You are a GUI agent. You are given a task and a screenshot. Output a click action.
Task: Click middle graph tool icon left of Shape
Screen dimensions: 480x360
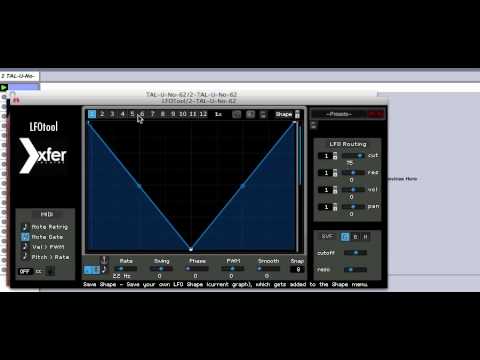250,114
